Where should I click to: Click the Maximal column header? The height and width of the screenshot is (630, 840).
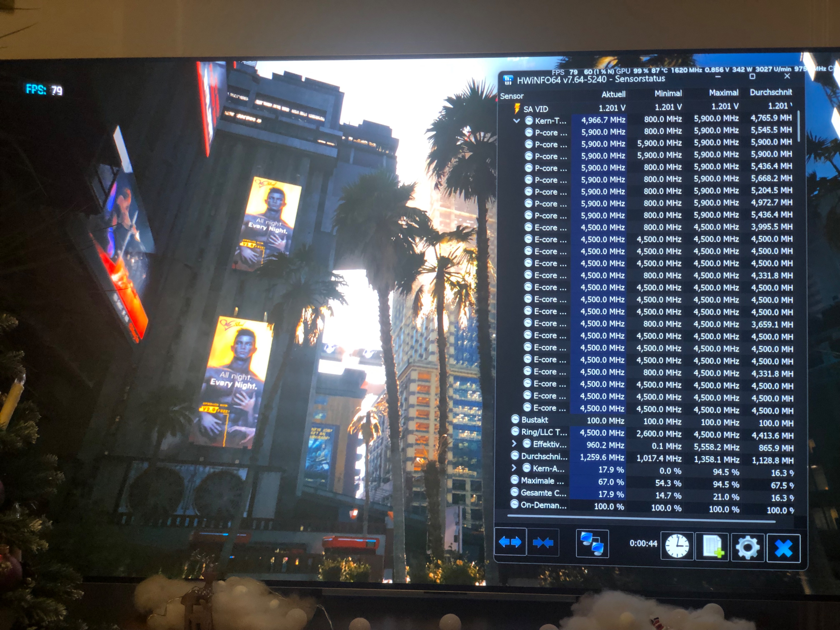723,93
